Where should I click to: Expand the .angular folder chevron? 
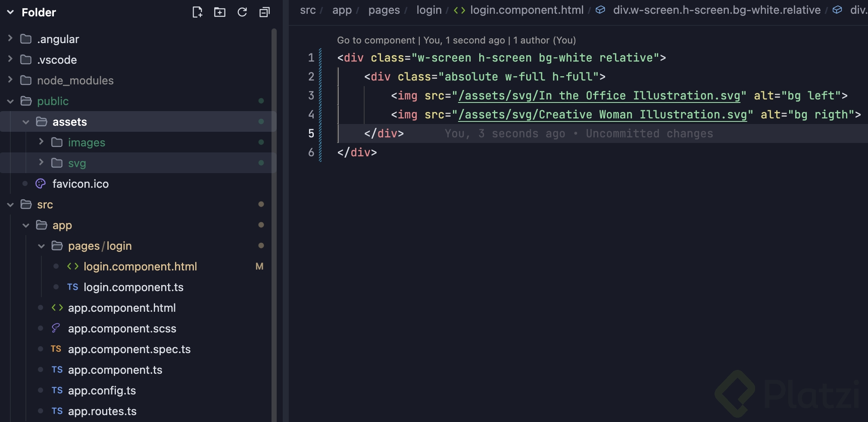pyautogui.click(x=10, y=38)
